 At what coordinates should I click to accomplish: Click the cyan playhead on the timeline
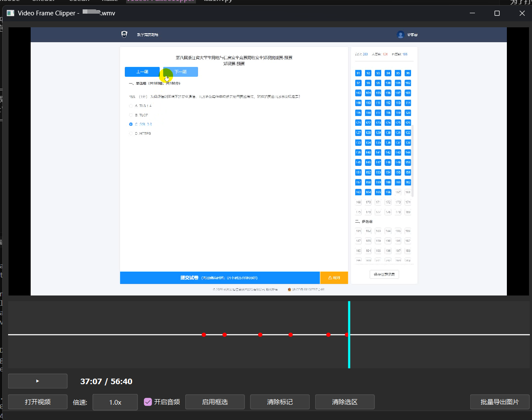click(349, 316)
